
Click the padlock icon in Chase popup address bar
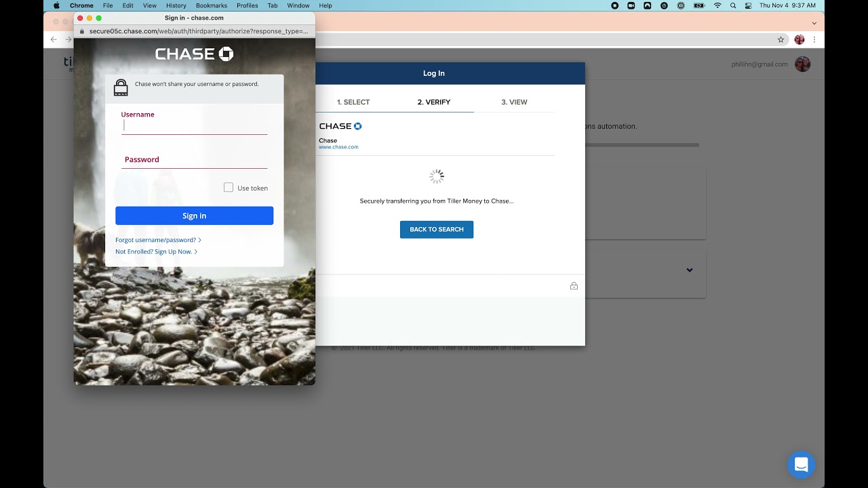click(82, 31)
